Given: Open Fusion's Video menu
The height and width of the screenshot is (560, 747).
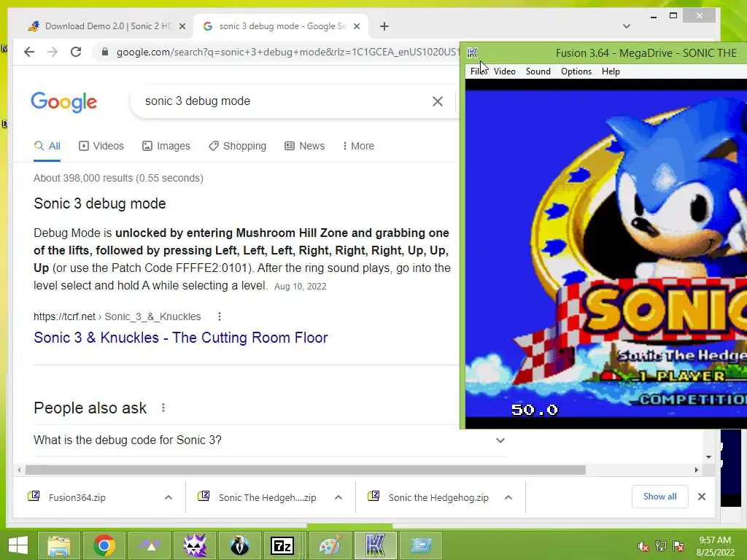Looking at the screenshot, I should 505,71.
